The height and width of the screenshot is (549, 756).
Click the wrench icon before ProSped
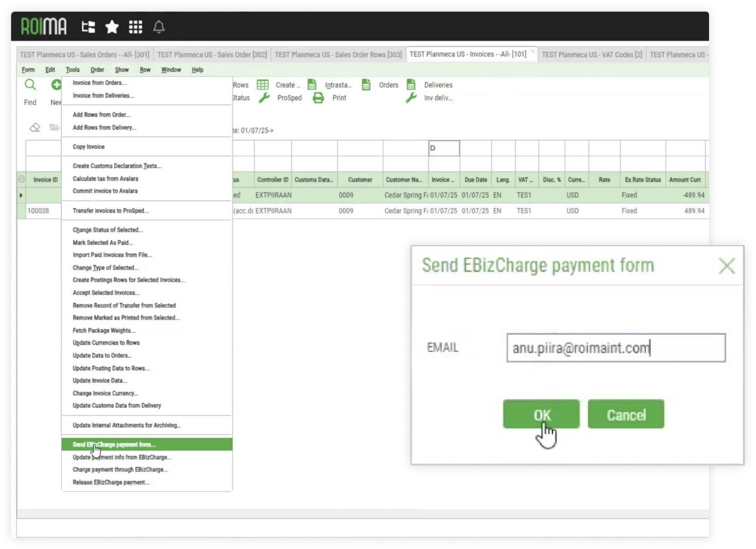click(x=264, y=98)
